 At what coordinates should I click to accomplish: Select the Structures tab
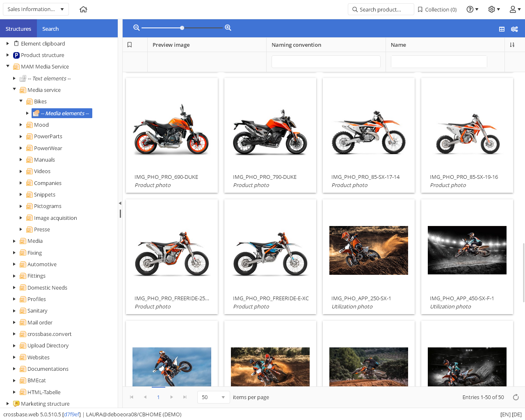[x=18, y=29]
